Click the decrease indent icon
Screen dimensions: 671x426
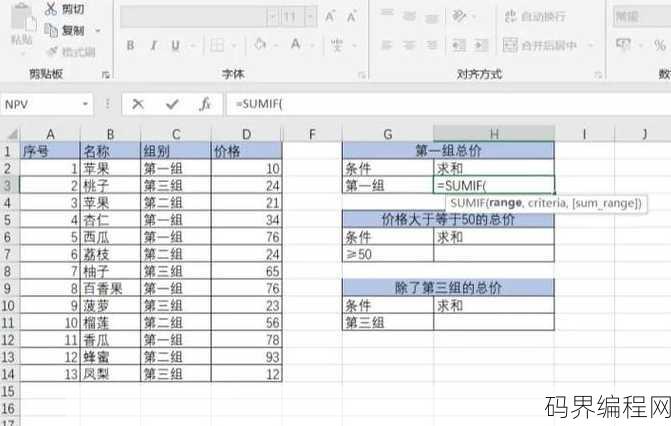[459, 45]
